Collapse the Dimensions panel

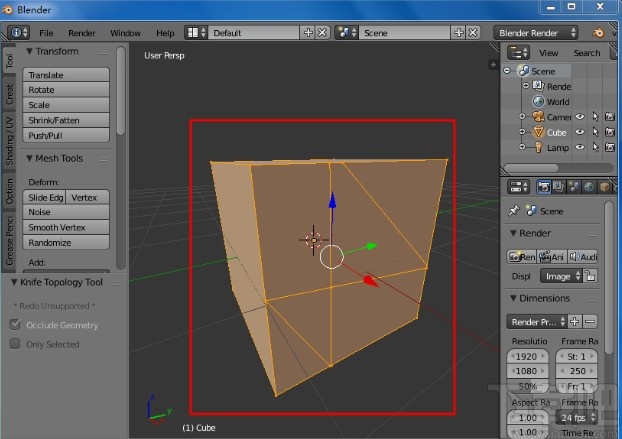[513, 298]
